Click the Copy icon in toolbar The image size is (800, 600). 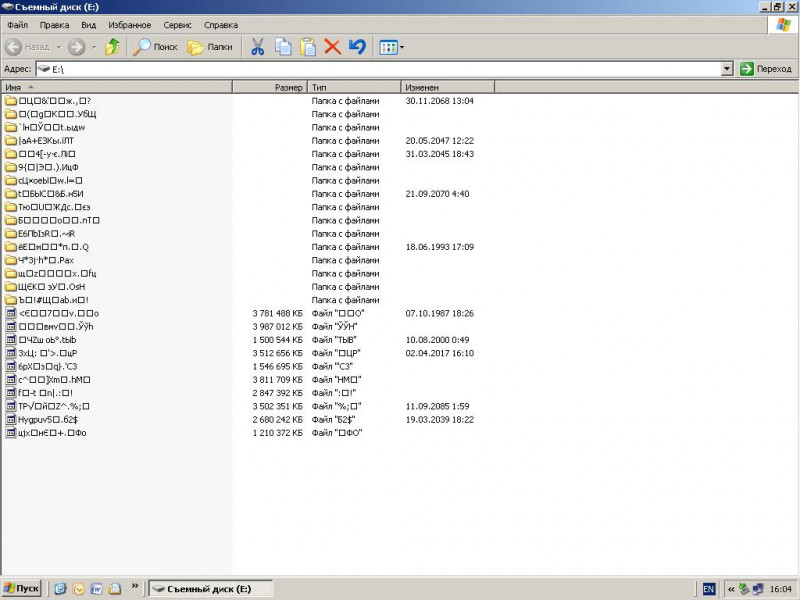tap(283, 47)
